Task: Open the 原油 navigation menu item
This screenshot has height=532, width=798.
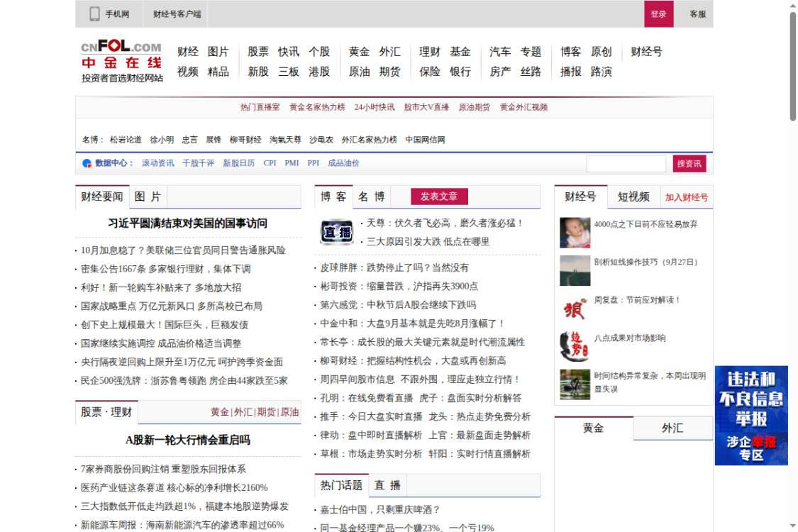Action: pyautogui.click(x=360, y=72)
